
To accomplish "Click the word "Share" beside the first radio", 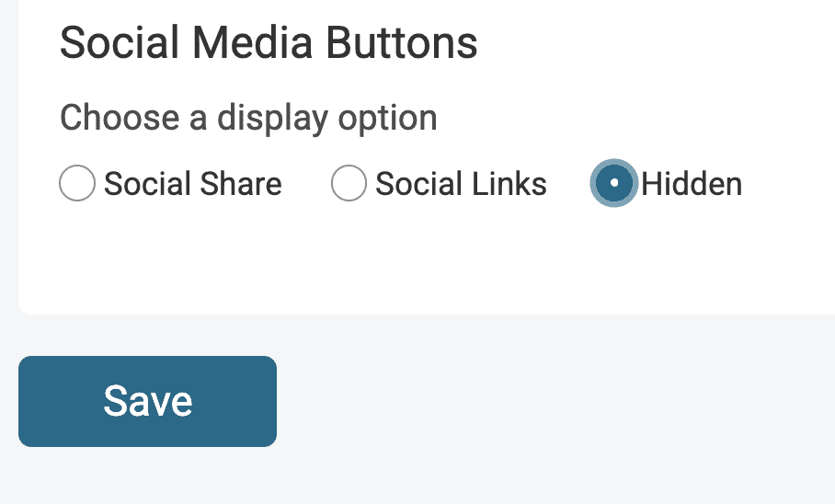I will tap(241, 184).
